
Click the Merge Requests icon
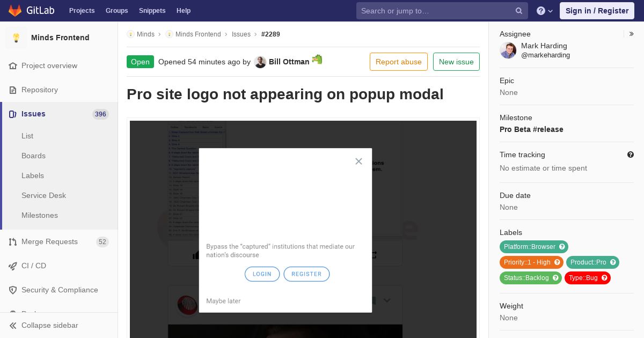tap(13, 242)
